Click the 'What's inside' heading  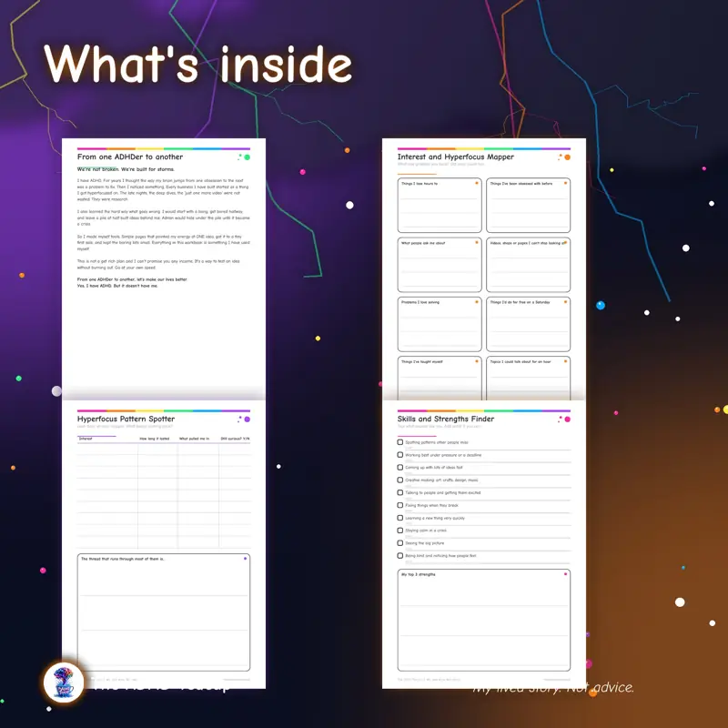click(x=198, y=64)
